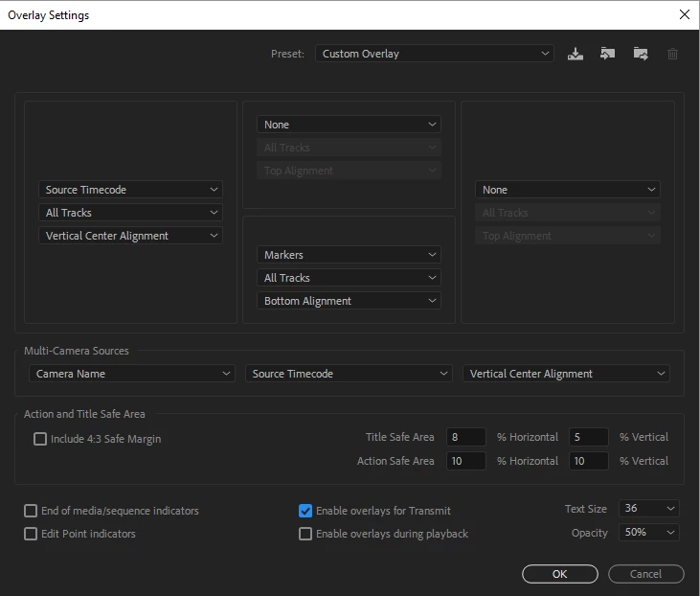
Task: Close the Overlay Settings dialog
Action: click(x=684, y=14)
